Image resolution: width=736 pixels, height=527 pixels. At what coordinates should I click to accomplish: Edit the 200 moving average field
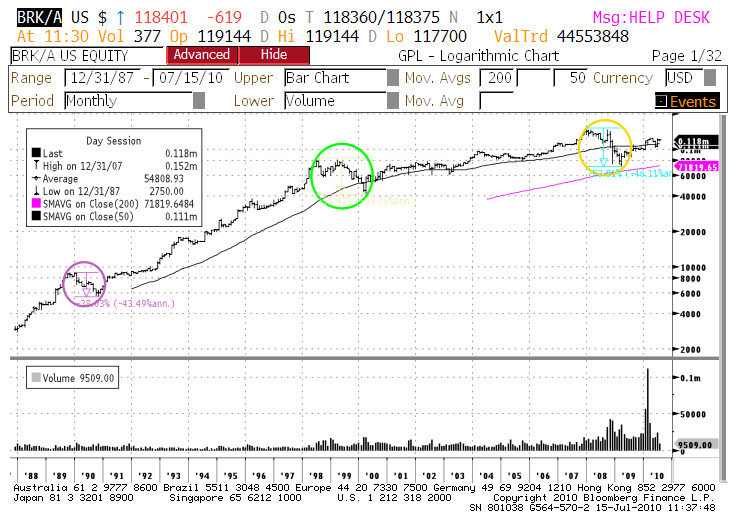point(498,78)
